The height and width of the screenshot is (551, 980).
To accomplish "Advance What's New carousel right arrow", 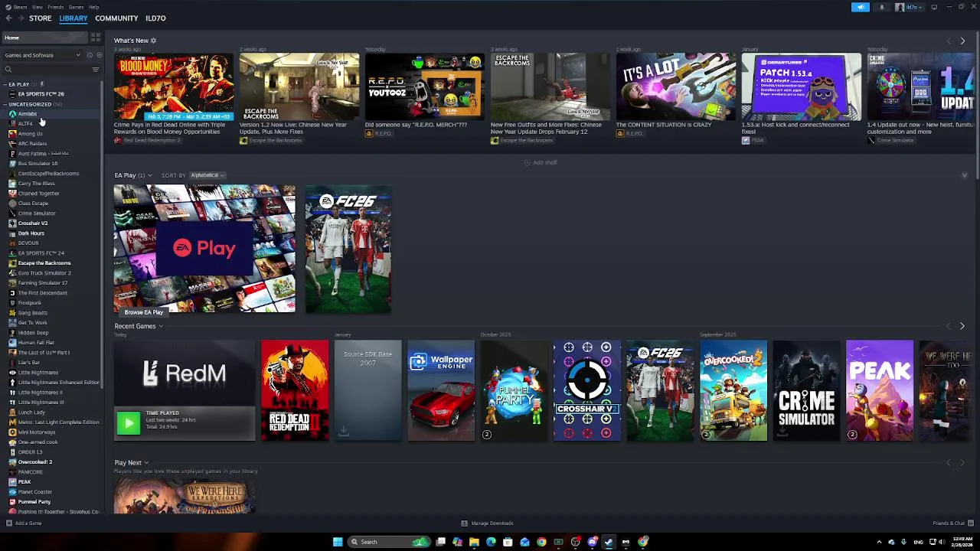I will (x=962, y=41).
